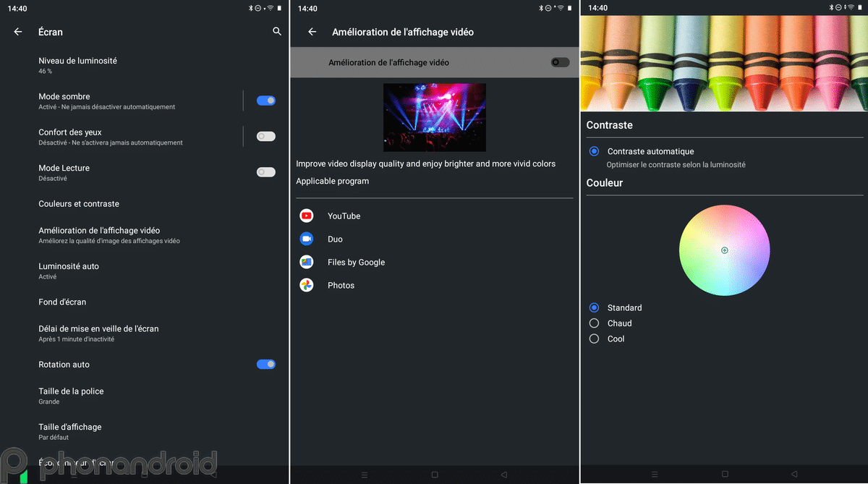This screenshot has height=484, width=868.
Task: Tap the Confort des yeux label
Action: (70, 132)
